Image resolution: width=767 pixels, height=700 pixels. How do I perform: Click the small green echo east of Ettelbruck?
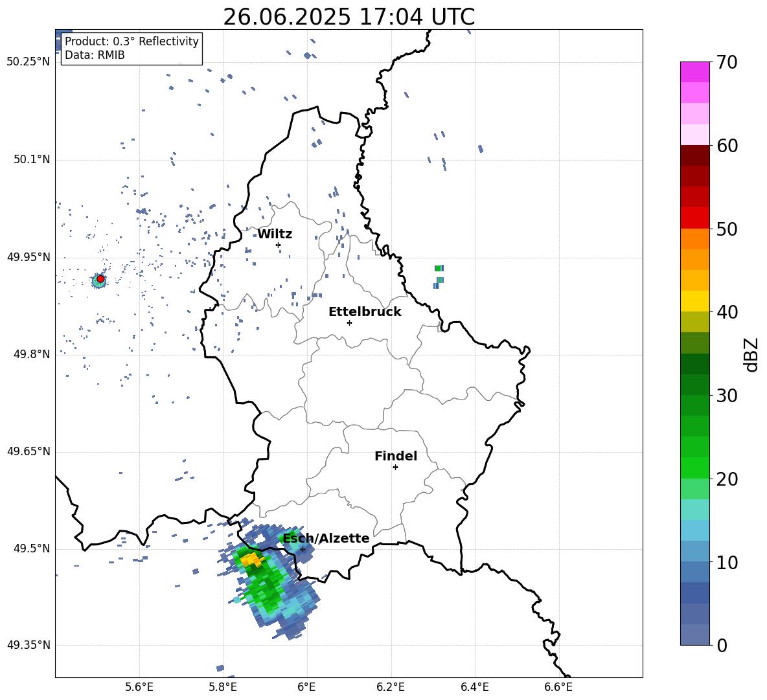[x=439, y=268]
